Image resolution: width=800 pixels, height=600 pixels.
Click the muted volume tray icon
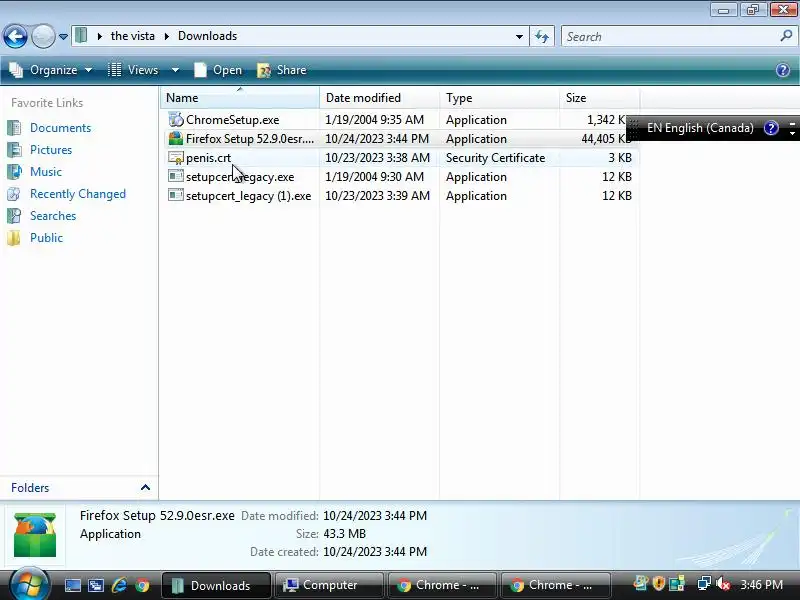pos(723,583)
